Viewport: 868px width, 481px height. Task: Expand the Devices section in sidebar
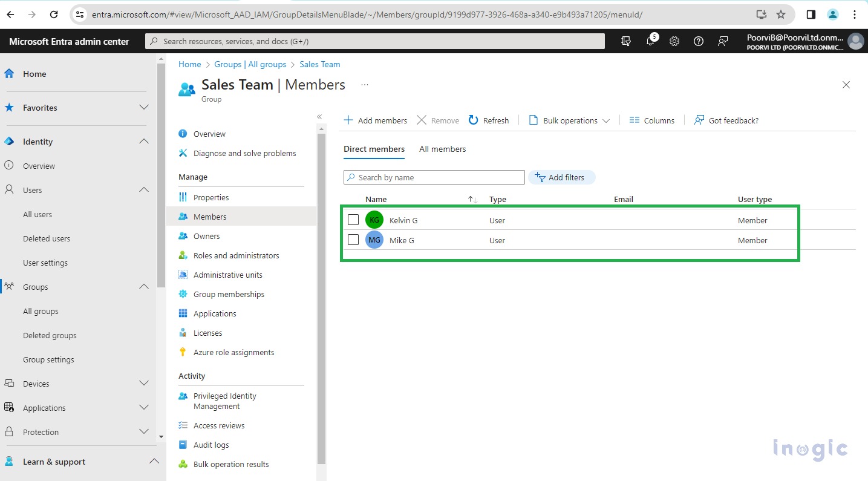144,384
